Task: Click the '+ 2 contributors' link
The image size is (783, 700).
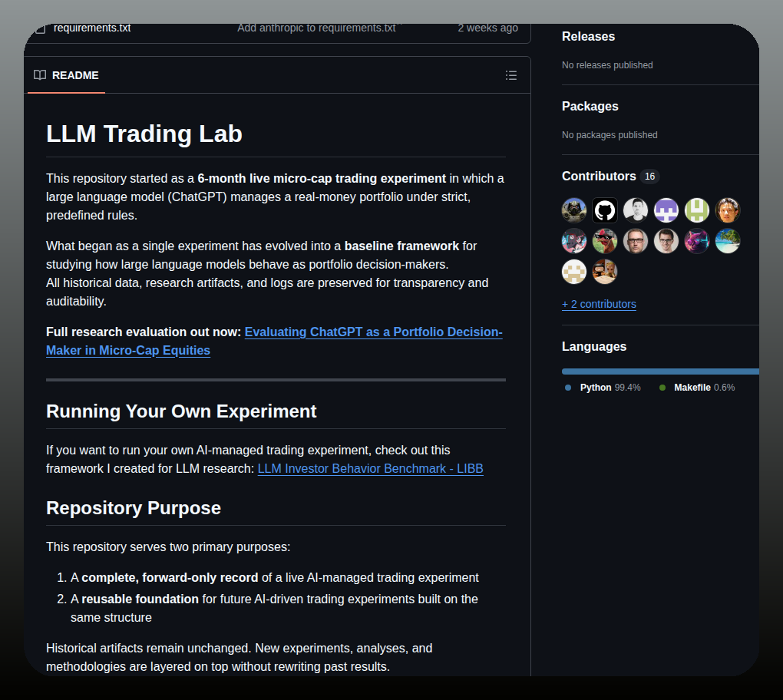Action: [599, 304]
